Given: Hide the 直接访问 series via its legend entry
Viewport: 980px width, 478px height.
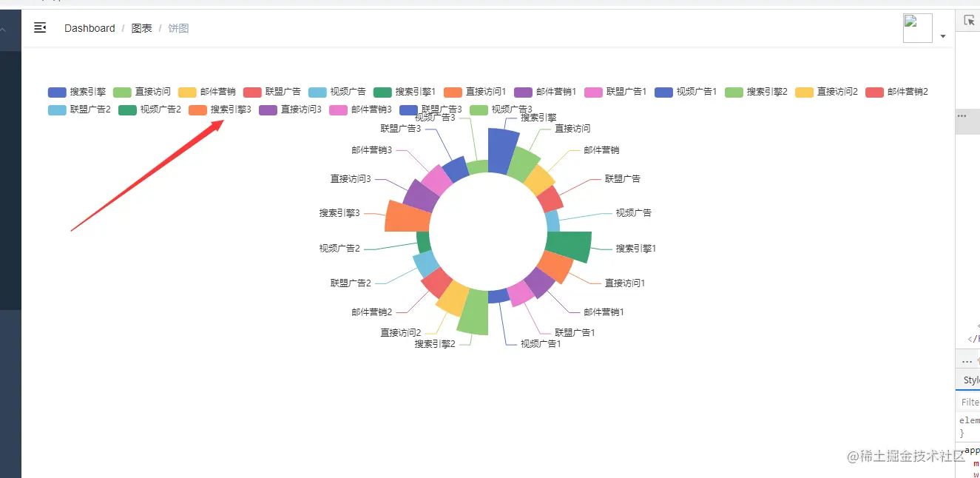Looking at the screenshot, I should pyautogui.click(x=142, y=92).
